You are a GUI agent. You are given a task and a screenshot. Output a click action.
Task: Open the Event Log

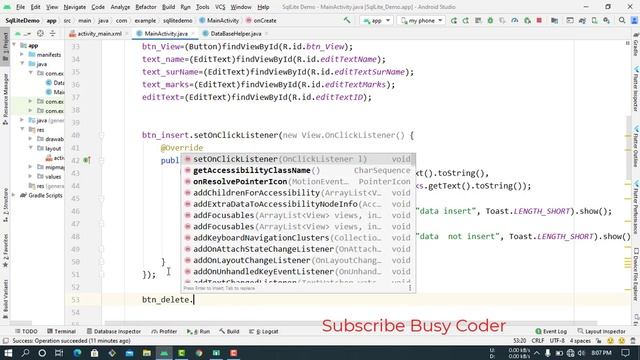pos(551,331)
